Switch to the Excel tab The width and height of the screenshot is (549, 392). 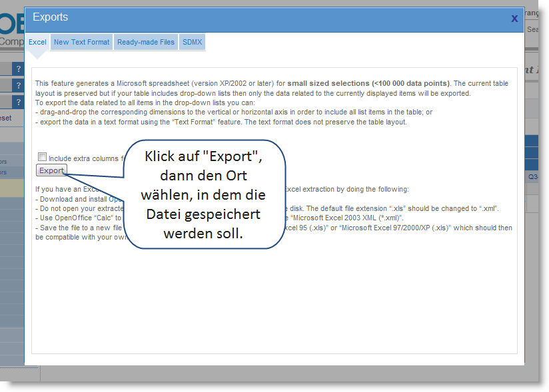pos(37,42)
